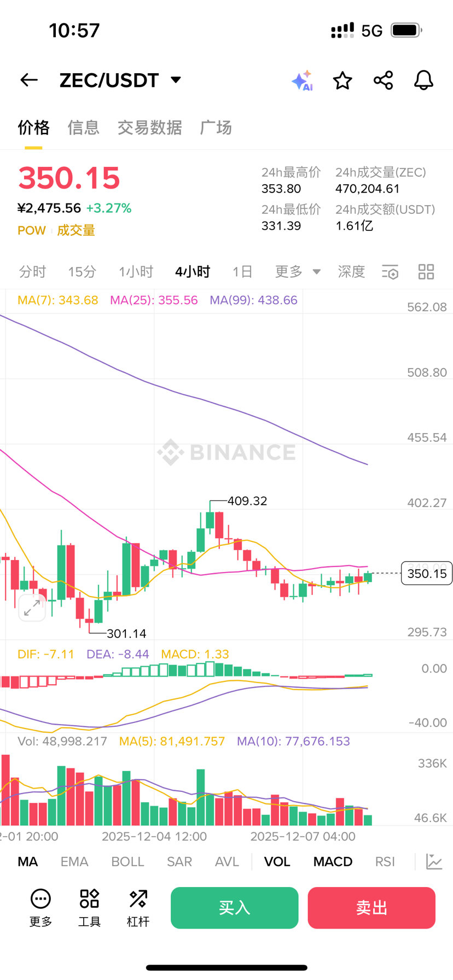Enable the BOLL indicator
Screen dimensions: 453x980
pyautogui.click(x=127, y=862)
